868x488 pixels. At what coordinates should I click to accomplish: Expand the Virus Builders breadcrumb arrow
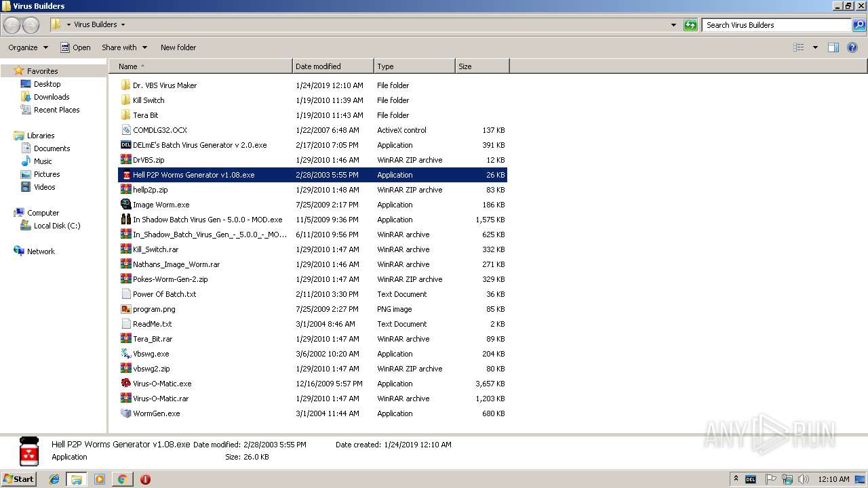pyautogui.click(x=123, y=25)
